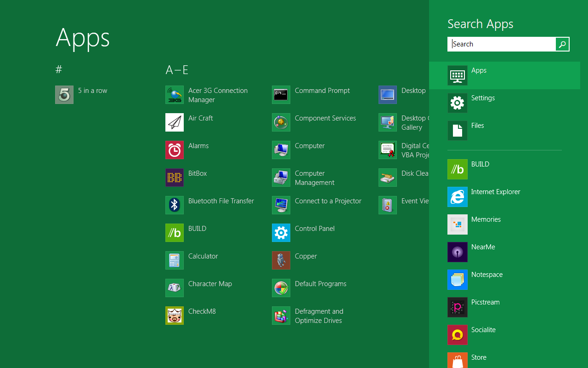Viewport: 588px width, 368px height.
Task: Open Defragment and Optimize Drives label
Action: [319, 316]
